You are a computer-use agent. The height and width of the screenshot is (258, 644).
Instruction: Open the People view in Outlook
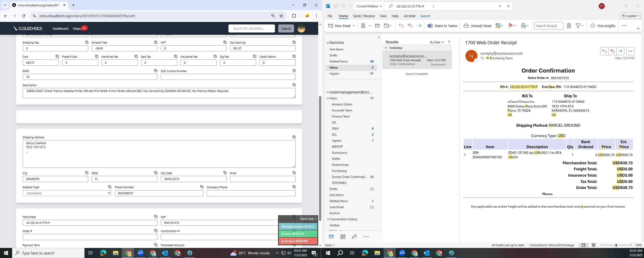pos(354,237)
